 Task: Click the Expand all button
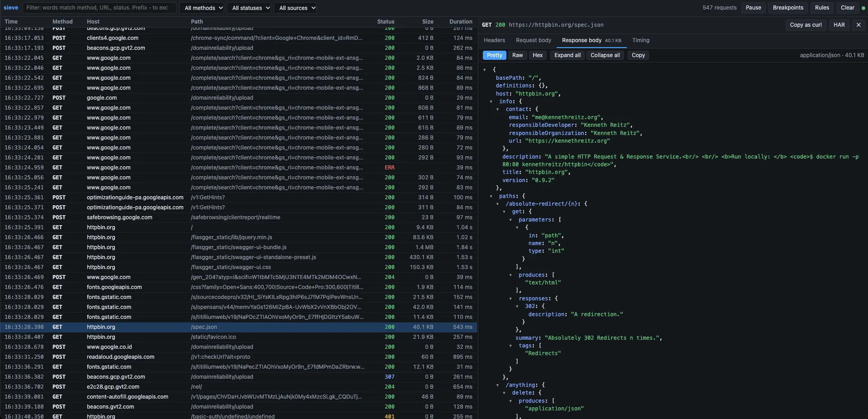click(568, 55)
